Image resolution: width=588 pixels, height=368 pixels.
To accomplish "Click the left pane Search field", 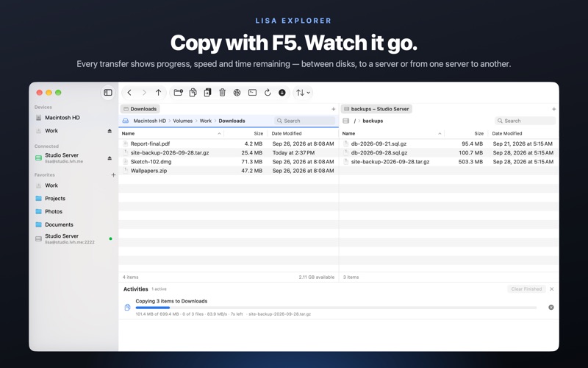I will point(305,121).
